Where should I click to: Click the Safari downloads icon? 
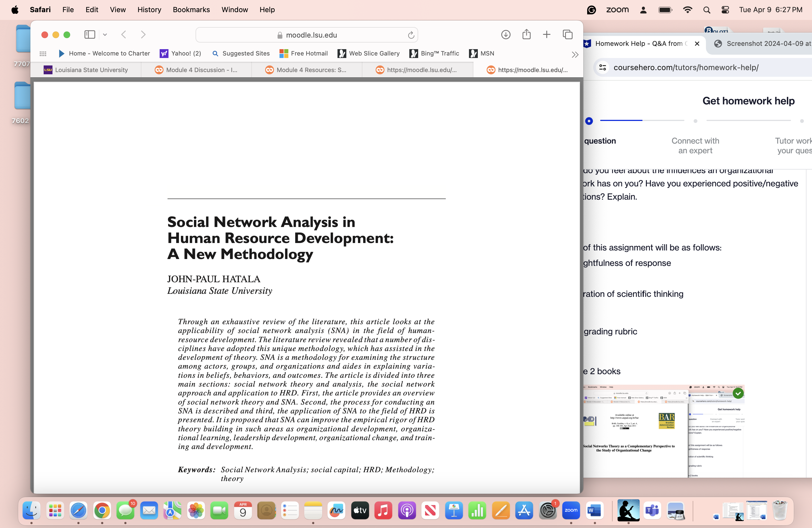click(506, 35)
